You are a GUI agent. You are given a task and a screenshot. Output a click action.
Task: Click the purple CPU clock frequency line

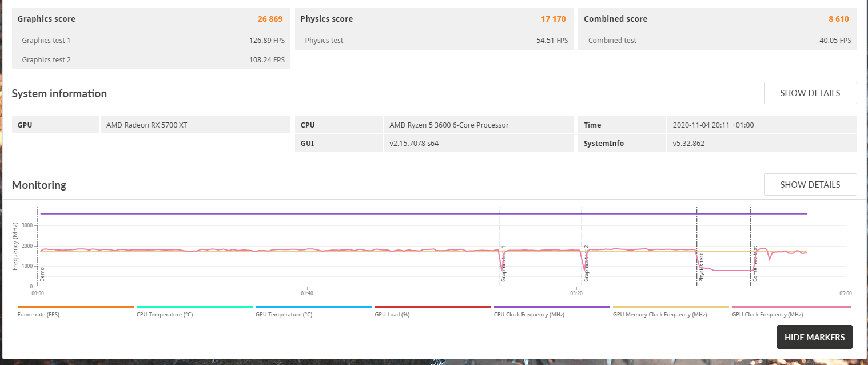point(423,214)
